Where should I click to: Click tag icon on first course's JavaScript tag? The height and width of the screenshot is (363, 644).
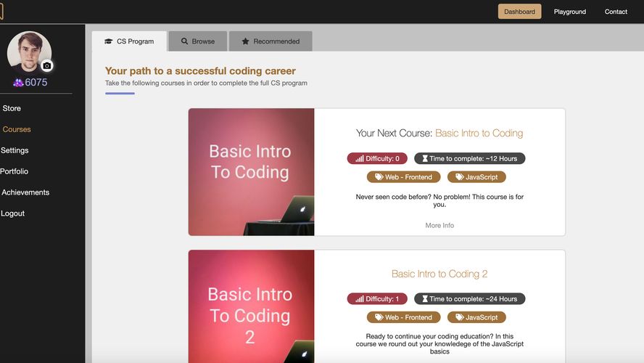(460, 177)
